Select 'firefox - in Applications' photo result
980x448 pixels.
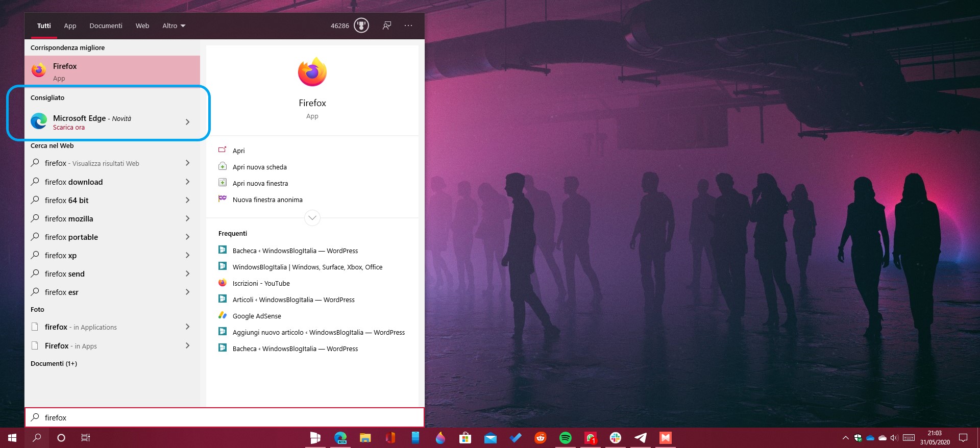pyautogui.click(x=112, y=327)
